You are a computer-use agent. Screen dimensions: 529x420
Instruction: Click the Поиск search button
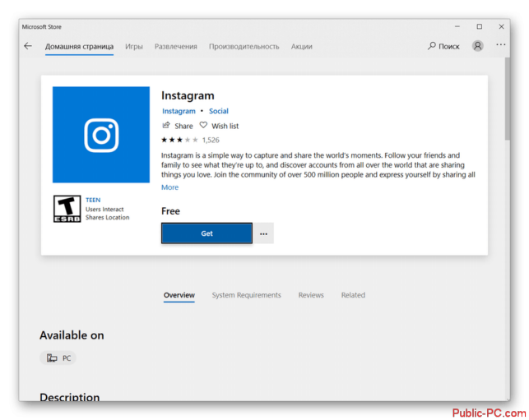(443, 46)
